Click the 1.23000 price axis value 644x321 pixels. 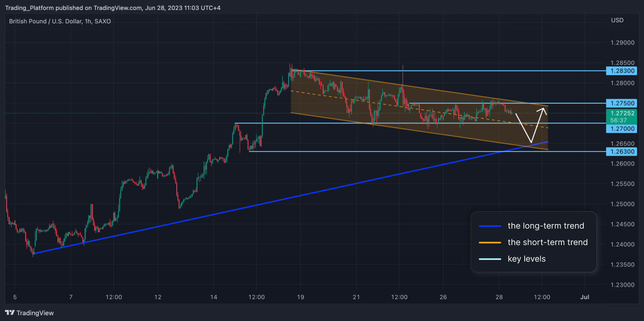tap(623, 285)
